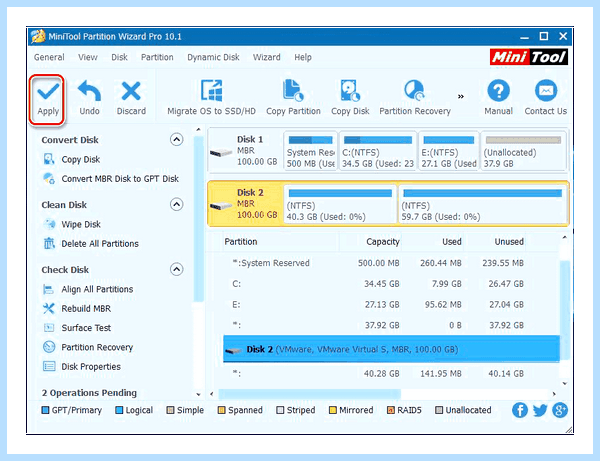
Task: Open the Twitter social icon
Action: click(x=540, y=410)
